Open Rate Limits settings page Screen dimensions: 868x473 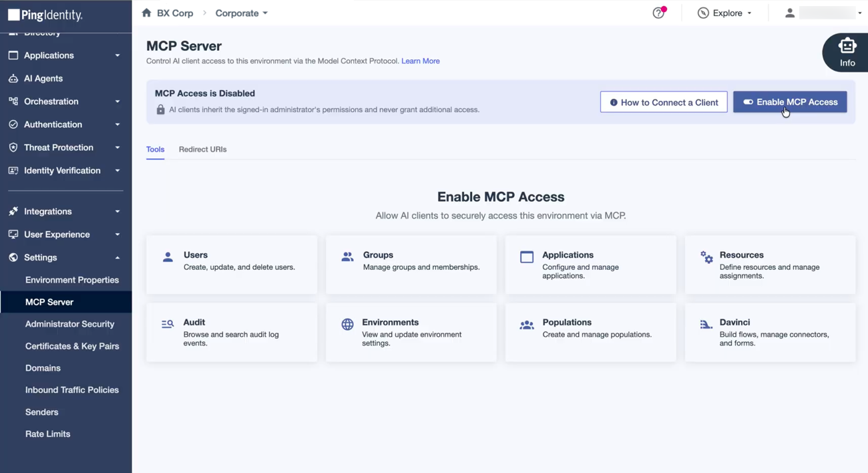tap(48, 434)
